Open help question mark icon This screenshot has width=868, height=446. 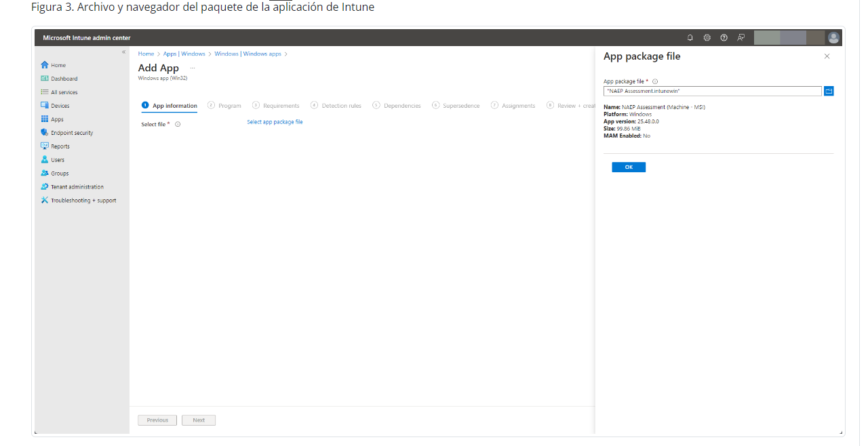pos(724,38)
